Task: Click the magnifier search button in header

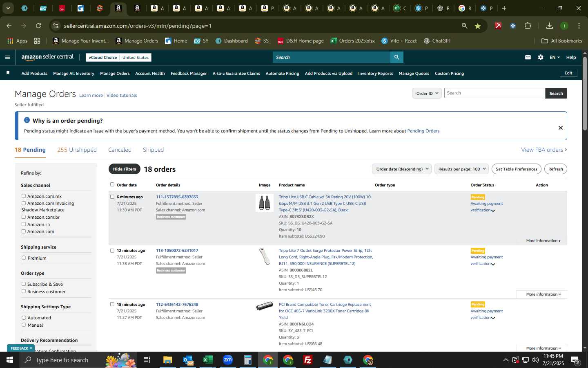Action: coord(396,57)
